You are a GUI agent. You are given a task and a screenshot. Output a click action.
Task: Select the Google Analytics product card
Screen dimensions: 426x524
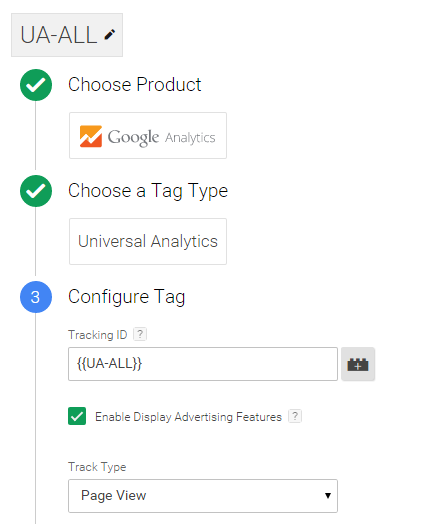[x=148, y=135]
